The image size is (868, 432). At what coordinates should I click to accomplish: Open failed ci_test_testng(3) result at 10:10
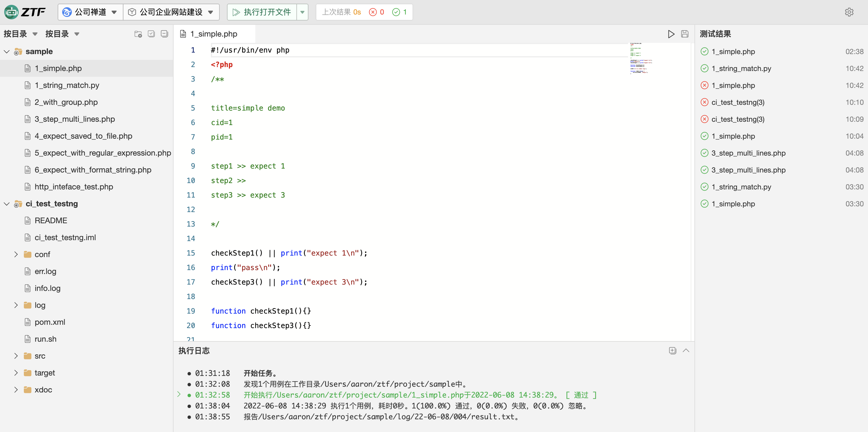coord(738,102)
